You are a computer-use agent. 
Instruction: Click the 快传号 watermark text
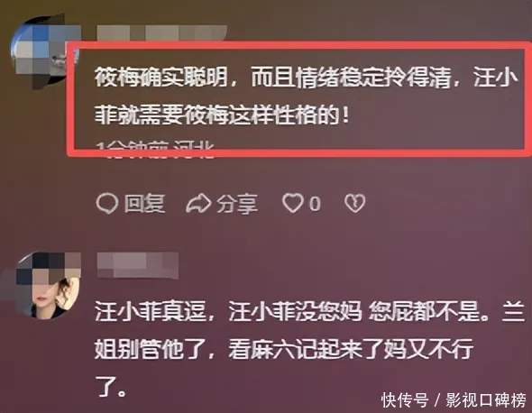click(x=405, y=399)
